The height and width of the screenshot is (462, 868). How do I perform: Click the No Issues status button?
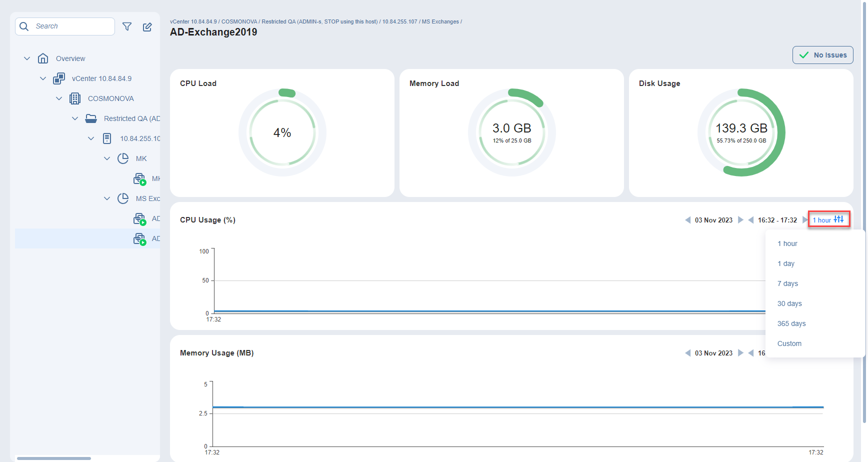point(822,55)
